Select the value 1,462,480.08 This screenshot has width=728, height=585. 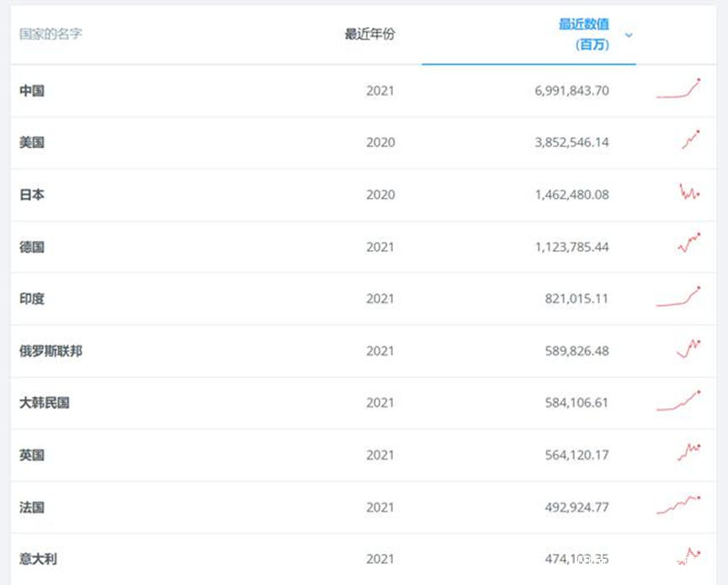pos(571,194)
